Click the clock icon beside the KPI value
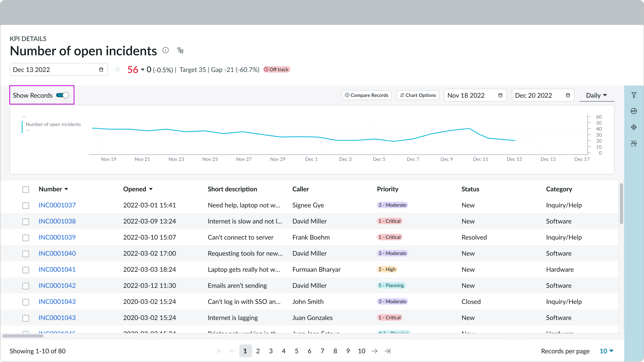The width and height of the screenshot is (644, 362). pyautogui.click(x=117, y=69)
